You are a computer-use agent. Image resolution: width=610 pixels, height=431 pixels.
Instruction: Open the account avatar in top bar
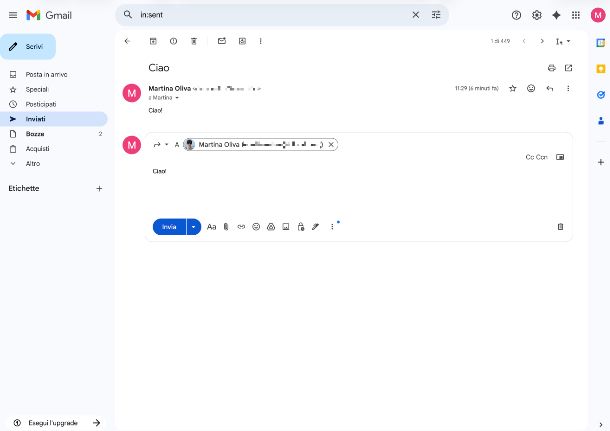point(598,15)
